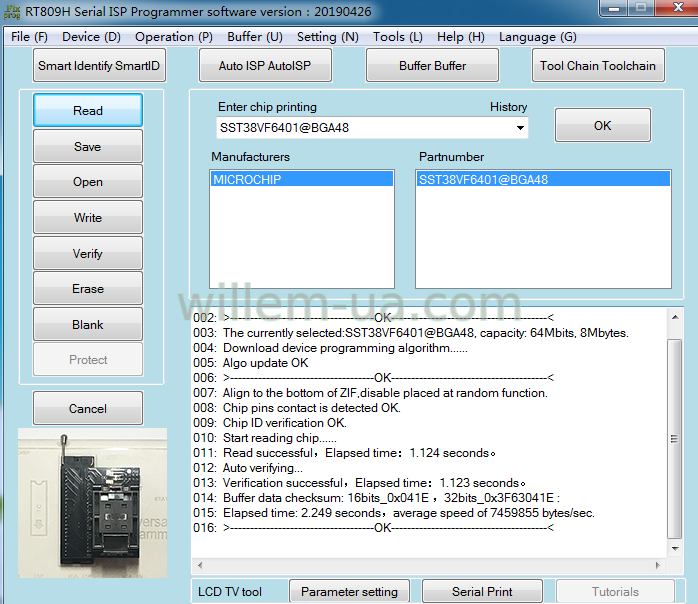Confirm chip selection with OK button
This screenshot has width=698, height=604.
[x=603, y=126]
